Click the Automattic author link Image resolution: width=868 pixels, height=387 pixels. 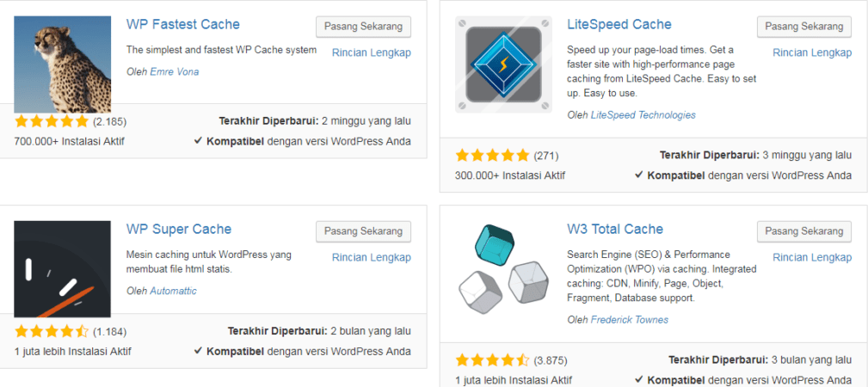pyautogui.click(x=174, y=291)
